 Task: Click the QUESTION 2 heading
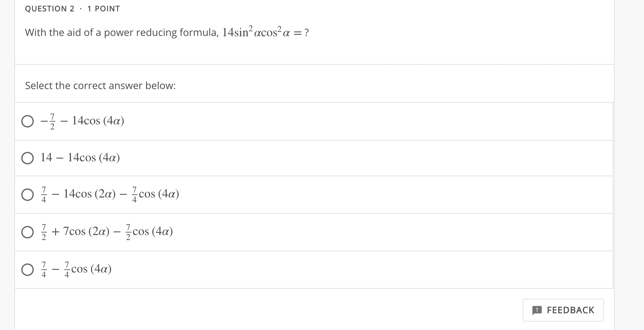click(x=50, y=9)
